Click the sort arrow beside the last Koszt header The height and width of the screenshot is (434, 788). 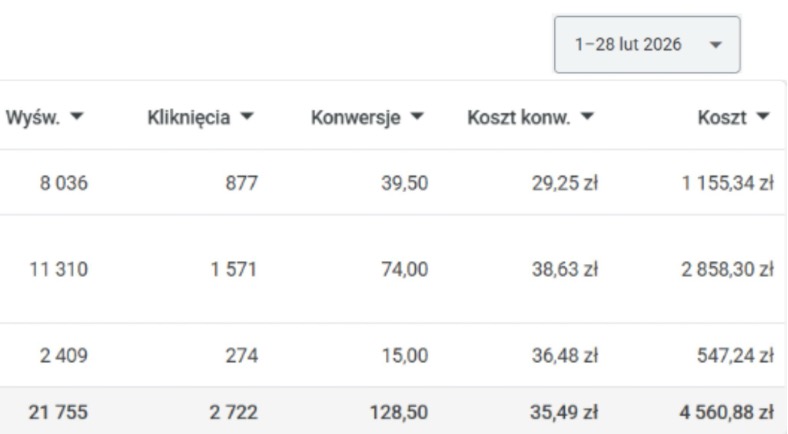click(x=765, y=119)
